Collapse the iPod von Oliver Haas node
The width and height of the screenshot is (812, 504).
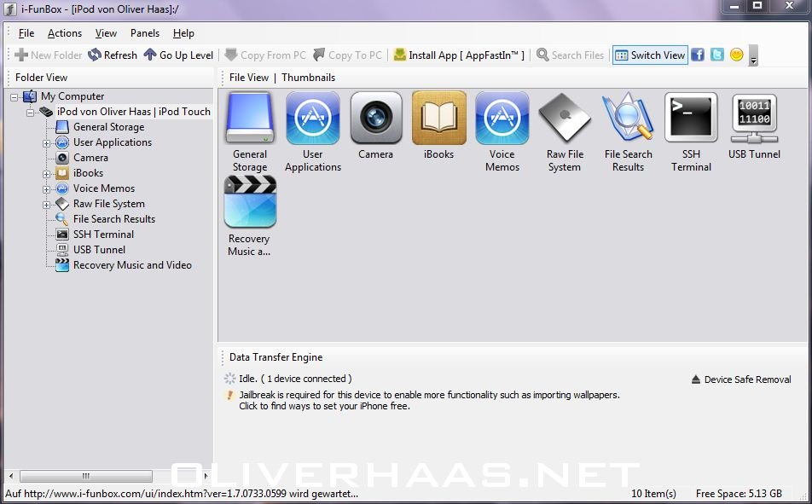(31, 113)
